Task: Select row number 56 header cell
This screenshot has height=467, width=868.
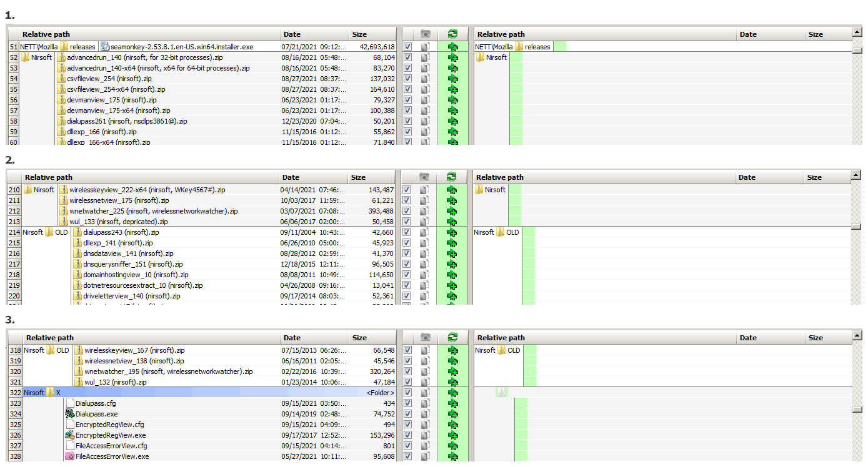Action: click(13, 100)
